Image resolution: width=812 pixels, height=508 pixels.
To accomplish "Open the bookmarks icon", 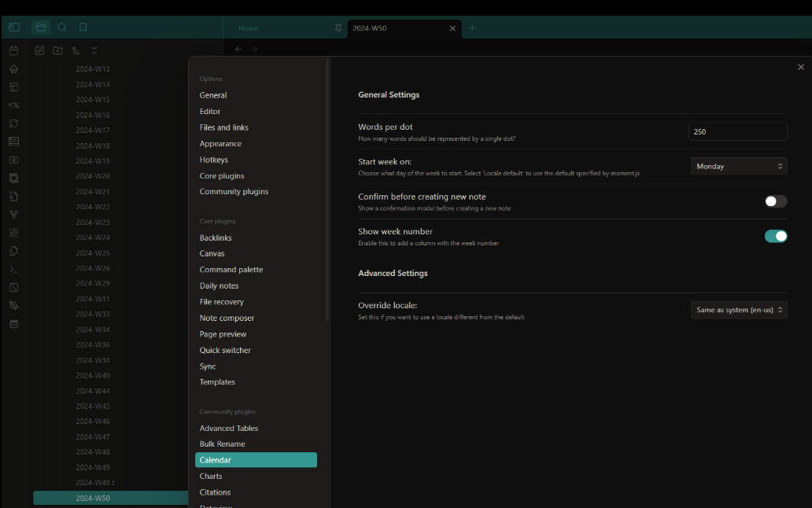I will (83, 28).
